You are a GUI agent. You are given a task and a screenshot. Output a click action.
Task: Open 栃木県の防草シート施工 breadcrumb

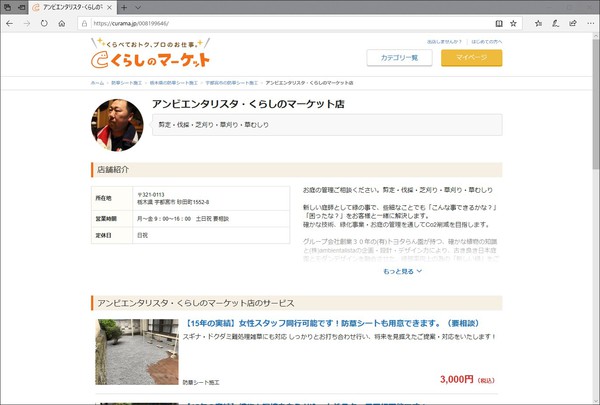pyautogui.click(x=174, y=83)
